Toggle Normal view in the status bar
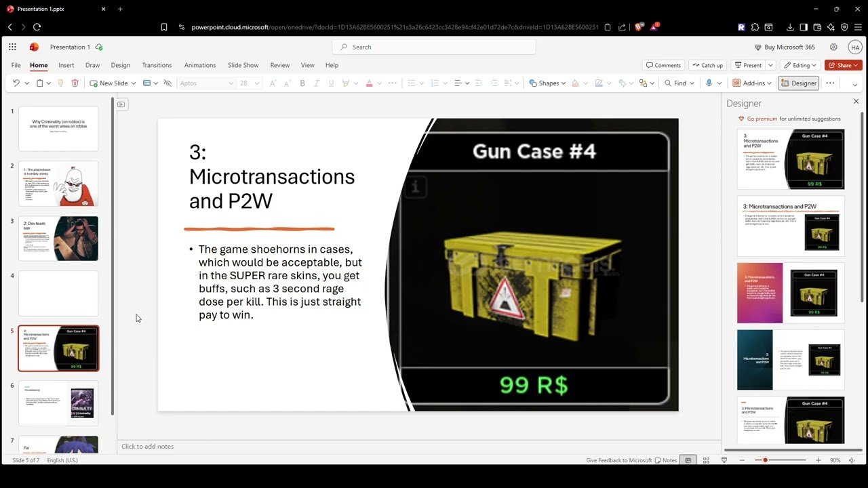Image resolution: width=868 pixels, height=488 pixels. pos(688,460)
